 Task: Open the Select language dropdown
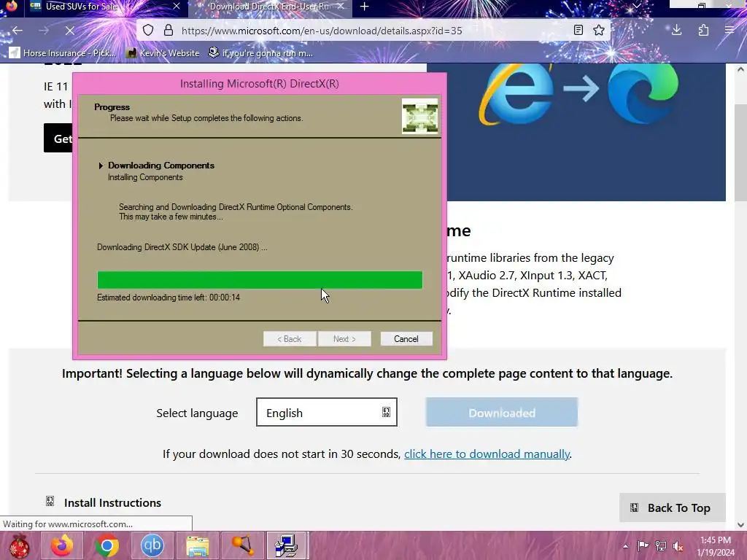coord(326,413)
